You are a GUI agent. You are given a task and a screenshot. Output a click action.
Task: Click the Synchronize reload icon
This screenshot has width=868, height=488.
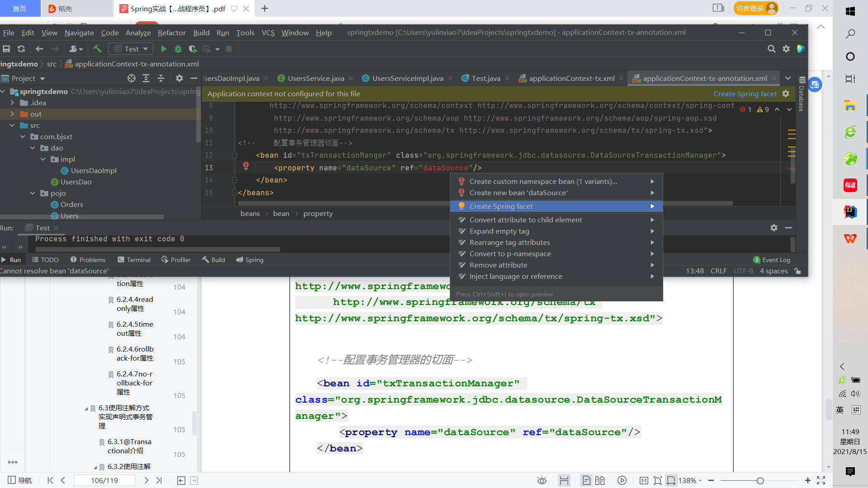(x=21, y=49)
